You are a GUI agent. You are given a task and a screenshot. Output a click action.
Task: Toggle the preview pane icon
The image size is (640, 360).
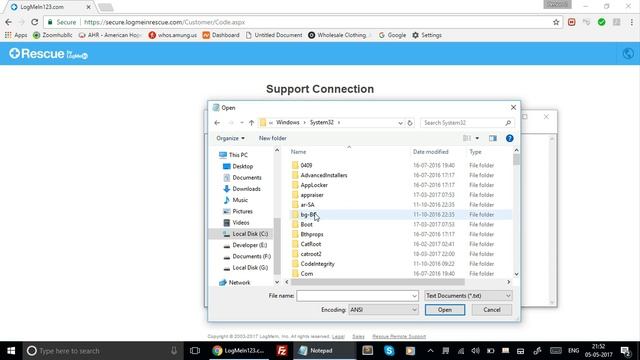pos(493,138)
